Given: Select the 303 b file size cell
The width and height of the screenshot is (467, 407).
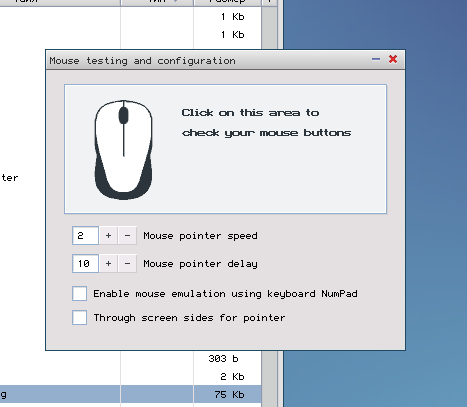Looking at the screenshot, I should tap(224, 359).
